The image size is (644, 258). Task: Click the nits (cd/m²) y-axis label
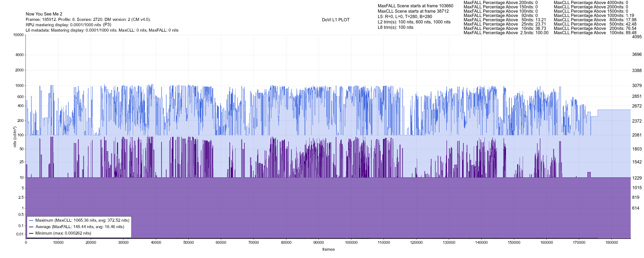(15, 137)
